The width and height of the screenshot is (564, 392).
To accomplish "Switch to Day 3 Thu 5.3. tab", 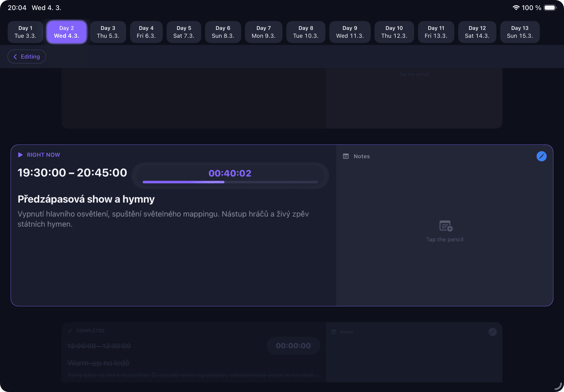I will pyautogui.click(x=108, y=32).
